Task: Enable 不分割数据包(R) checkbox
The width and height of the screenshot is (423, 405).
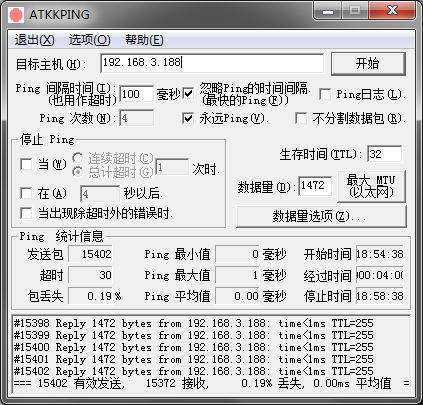Action: click(x=301, y=118)
